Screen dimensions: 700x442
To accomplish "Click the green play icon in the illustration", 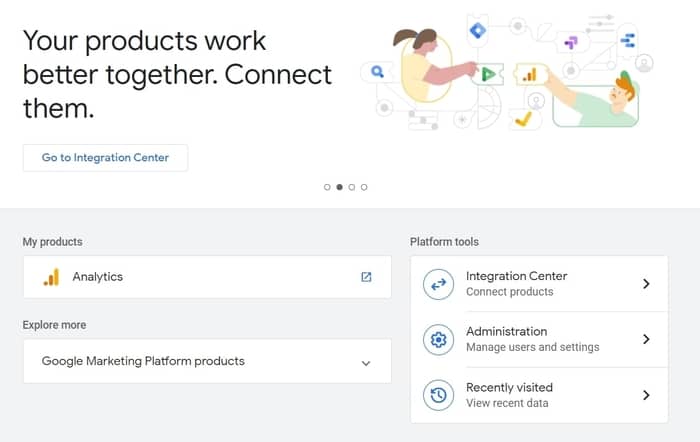I will [x=487, y=73].
